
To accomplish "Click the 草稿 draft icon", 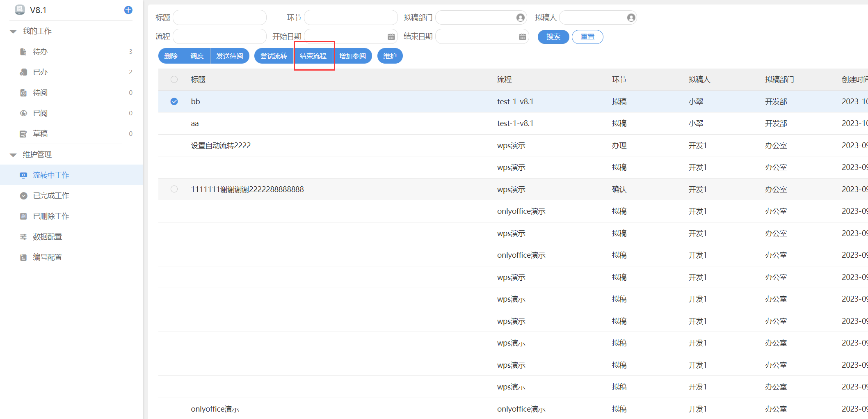I will coord(23,134).
